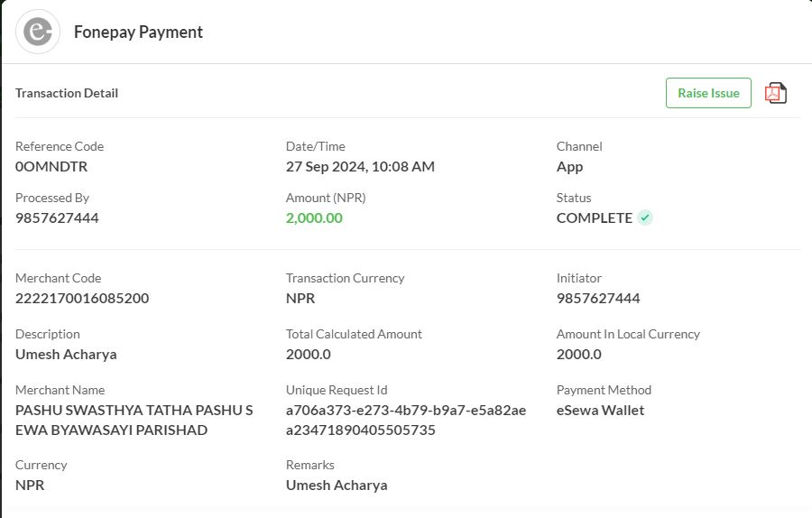Select the Transaction Detail heading

click(67, 93)
